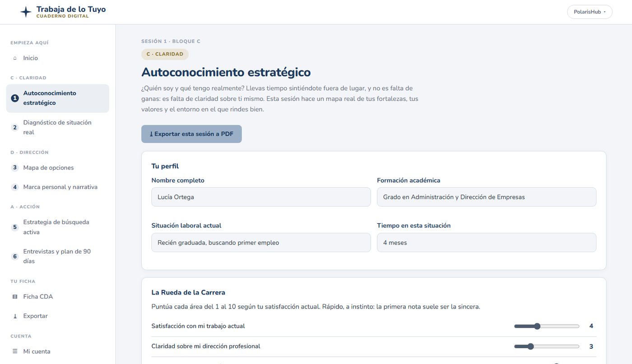Click the number 2 step badge
632x364 pixels.
click(15, 128)
